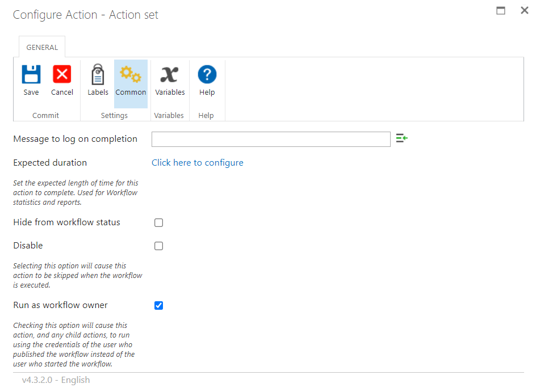The height and width of the screenshot is (392, 536).
Task: Cancel the action configuration changes
Action: (62, 81)
